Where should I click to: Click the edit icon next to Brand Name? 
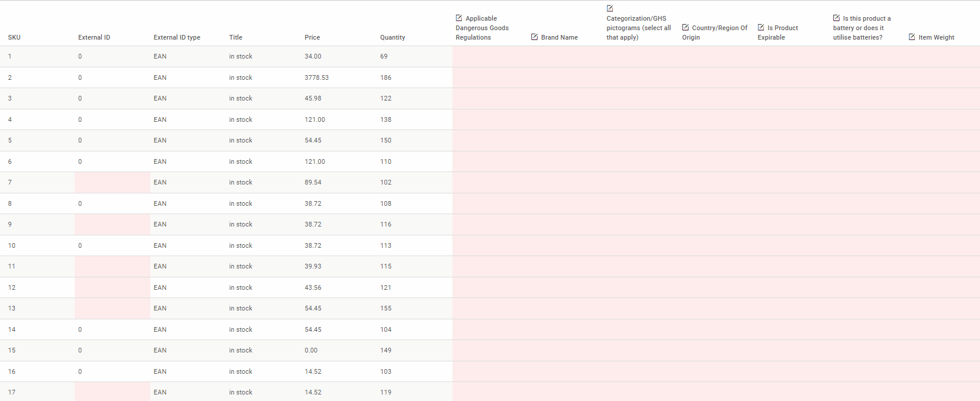534,37
